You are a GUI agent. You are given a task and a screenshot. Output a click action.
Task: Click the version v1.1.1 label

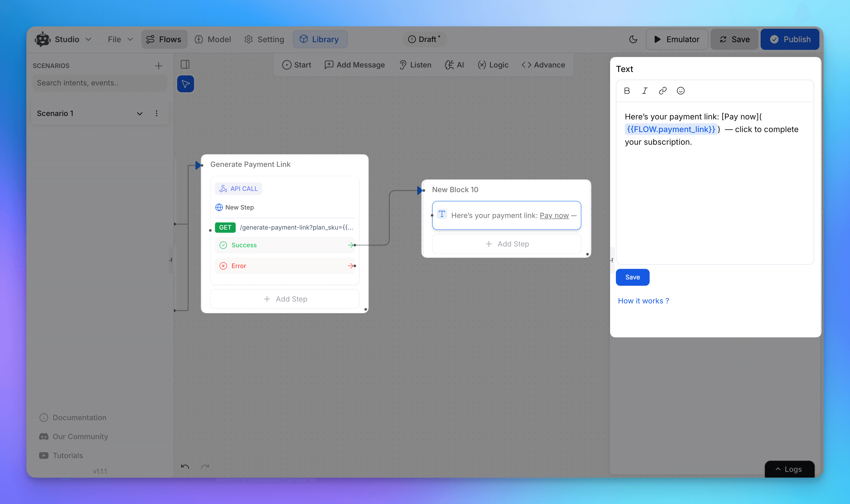[100, 471]
